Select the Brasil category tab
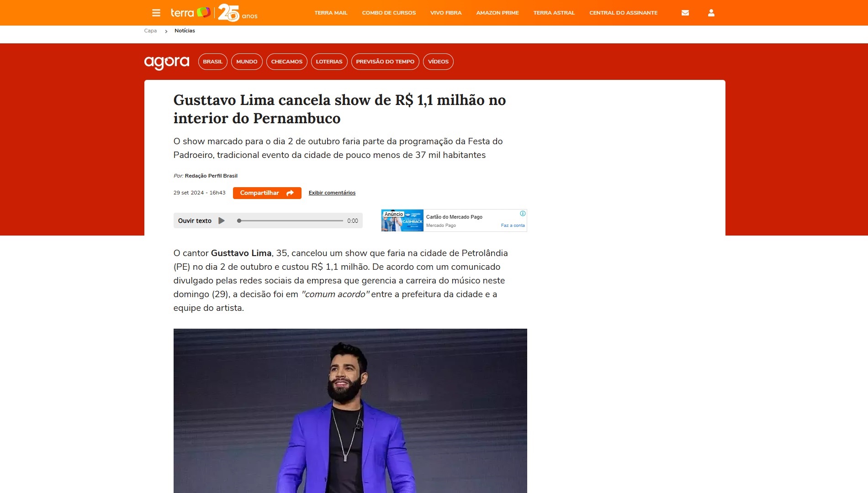The image size is (868, 493). (213, 62)
